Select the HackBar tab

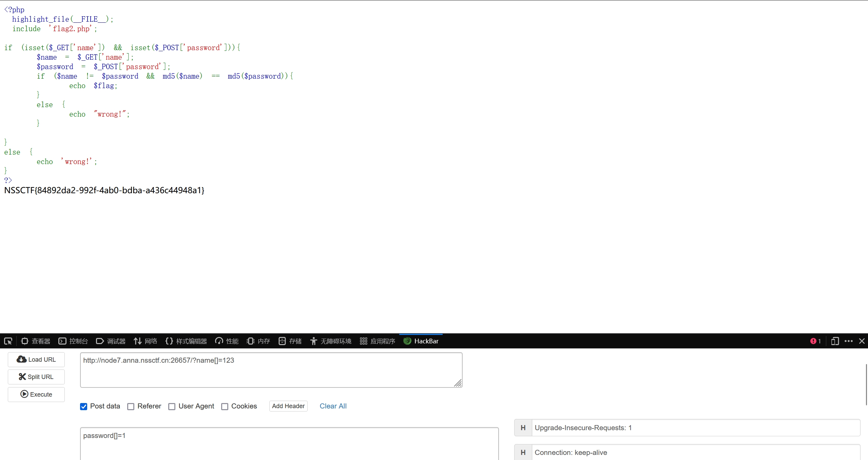pos(421,341)
